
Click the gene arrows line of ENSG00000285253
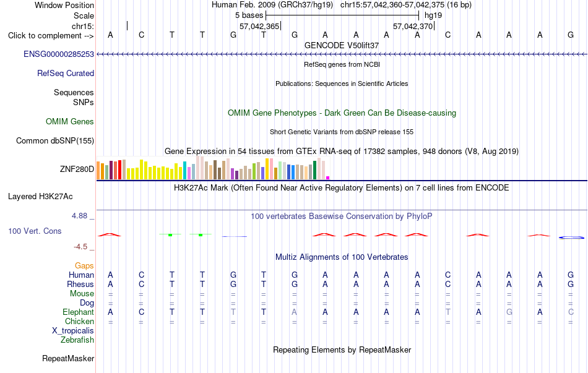pyautogui.click(x=342, y=54)
